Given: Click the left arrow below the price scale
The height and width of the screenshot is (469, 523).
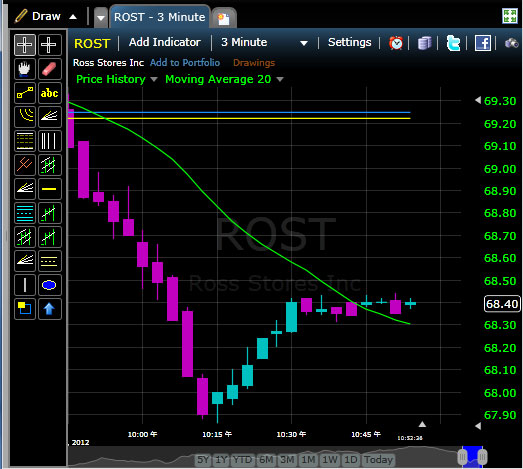Looking at the screenshot, I should click(478, 426).
